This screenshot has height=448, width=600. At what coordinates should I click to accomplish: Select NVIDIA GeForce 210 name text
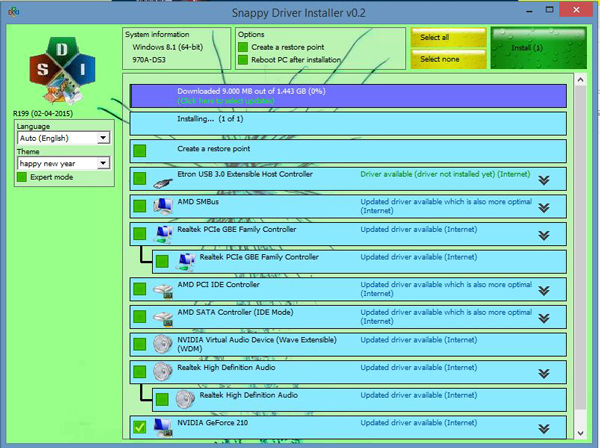pyautogui.click(x=212, y=423)
